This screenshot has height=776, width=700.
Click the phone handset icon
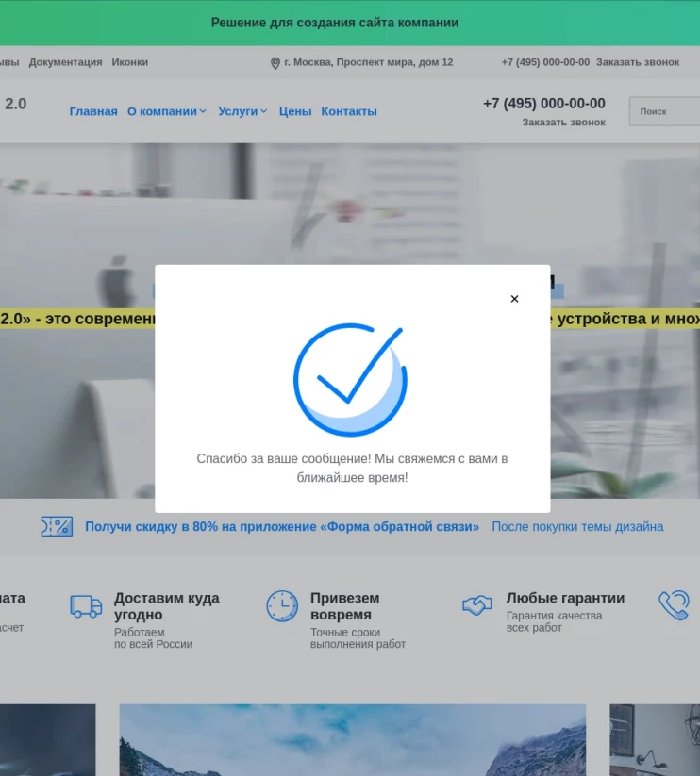click(674, 605)
